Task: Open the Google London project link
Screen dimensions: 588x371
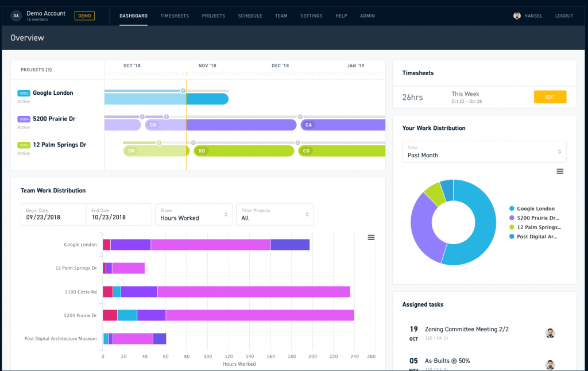Action: tap(55, 92)
